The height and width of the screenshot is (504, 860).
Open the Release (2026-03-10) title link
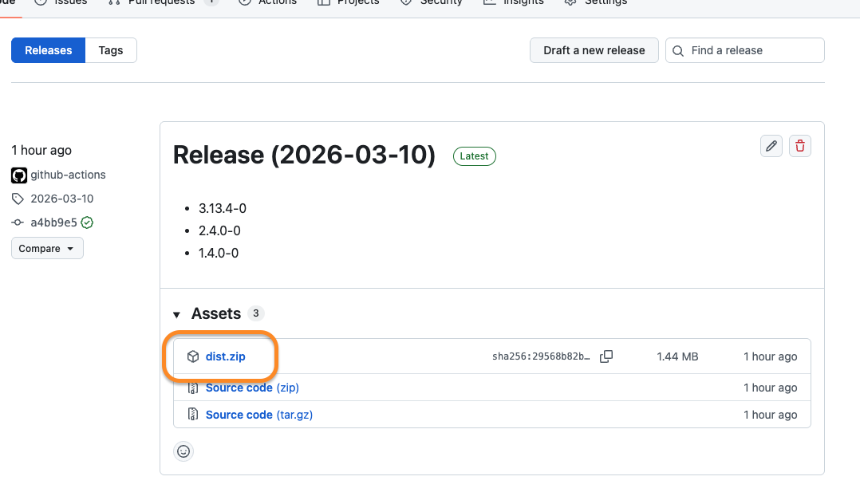(x=304, y=156)
